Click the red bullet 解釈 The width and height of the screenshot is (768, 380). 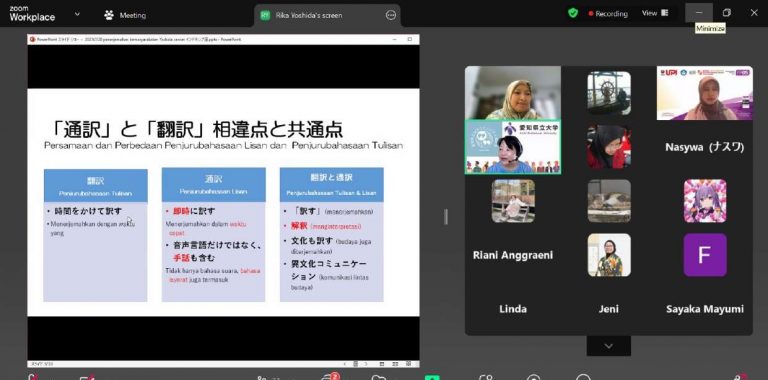tap(299, 226)
